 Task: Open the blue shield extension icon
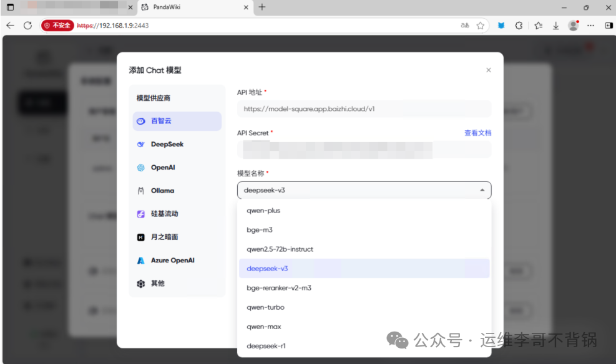point(501,26)
